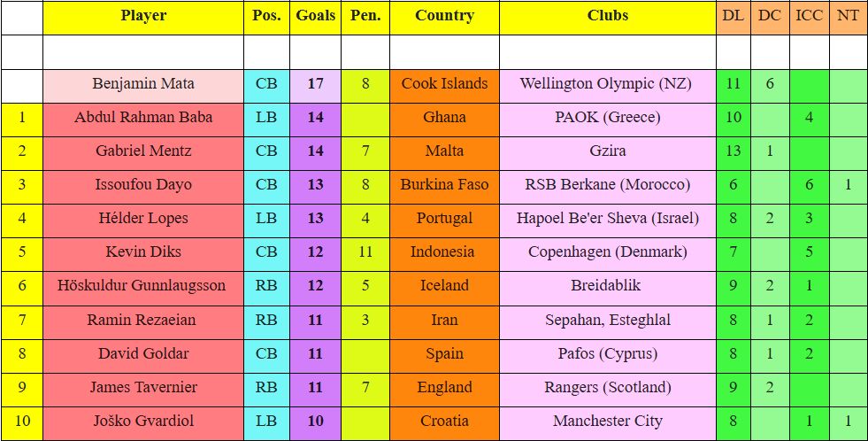Select the NT column header
This screenshot has width=868, height=441.
click(848, 16)
